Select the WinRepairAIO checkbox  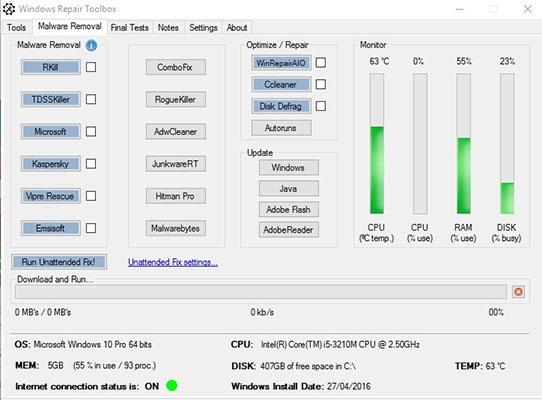[x=321, y=63]
